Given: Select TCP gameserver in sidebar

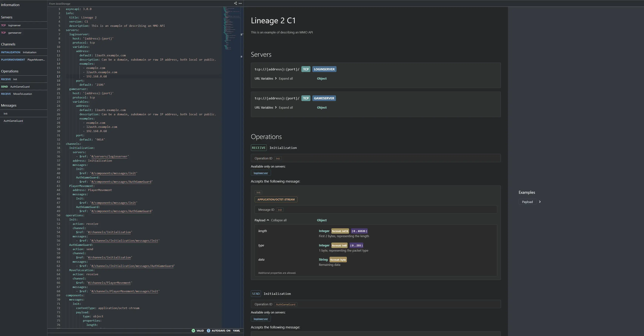Looking at the screenshot, I should point(23,33).
